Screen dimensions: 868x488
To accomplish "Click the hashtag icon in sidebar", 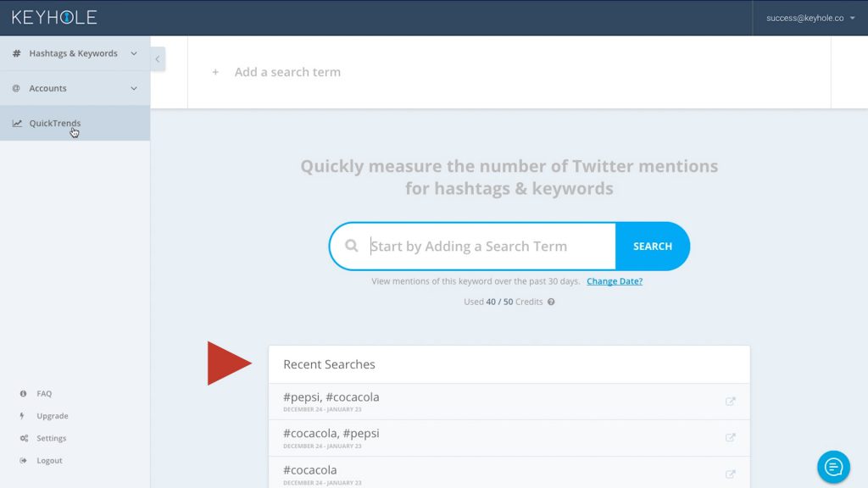I will pyautogui.click(x=17, y=53).
